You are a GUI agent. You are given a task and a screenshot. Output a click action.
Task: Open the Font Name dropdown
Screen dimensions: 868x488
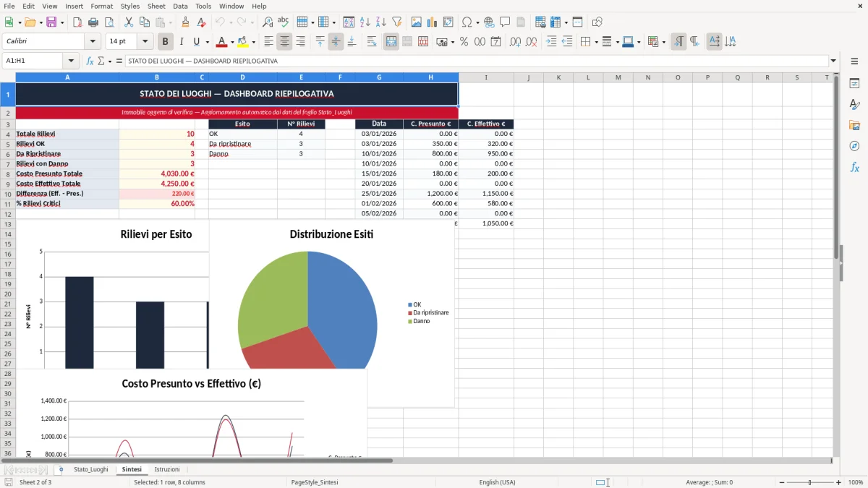point(92,42)
